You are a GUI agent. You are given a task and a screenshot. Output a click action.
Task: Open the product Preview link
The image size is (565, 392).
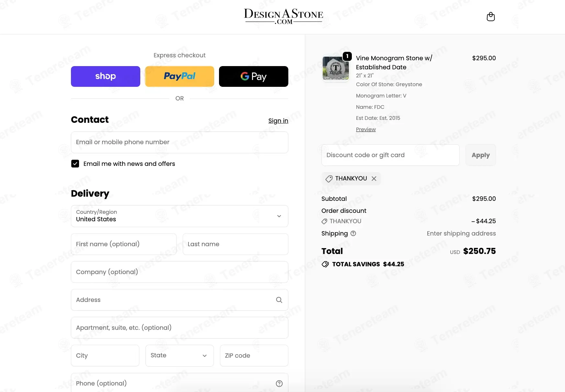tap(366, 130)
